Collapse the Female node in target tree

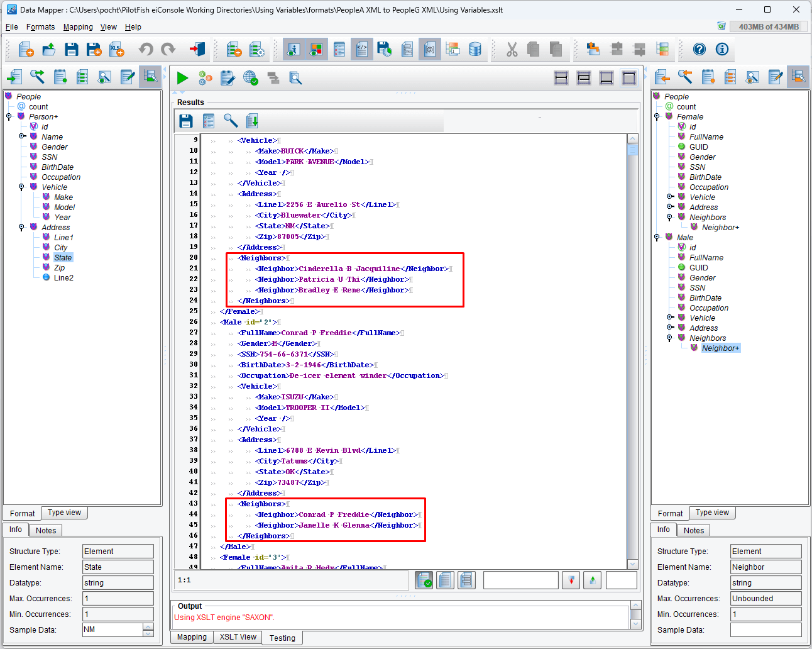pos(657,116)
